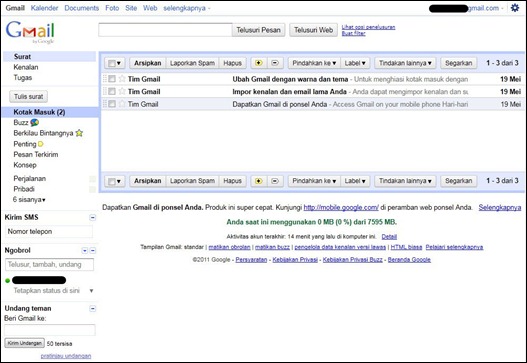Open the 'Pesan Terkirim' folder
This screenshot has height=363, width=527.
pyautogui.click(x=36, y=155)
